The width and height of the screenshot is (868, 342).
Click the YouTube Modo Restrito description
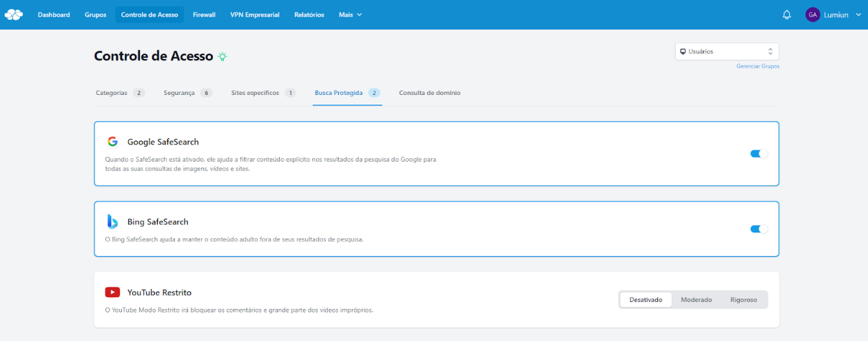coord(239,310)
